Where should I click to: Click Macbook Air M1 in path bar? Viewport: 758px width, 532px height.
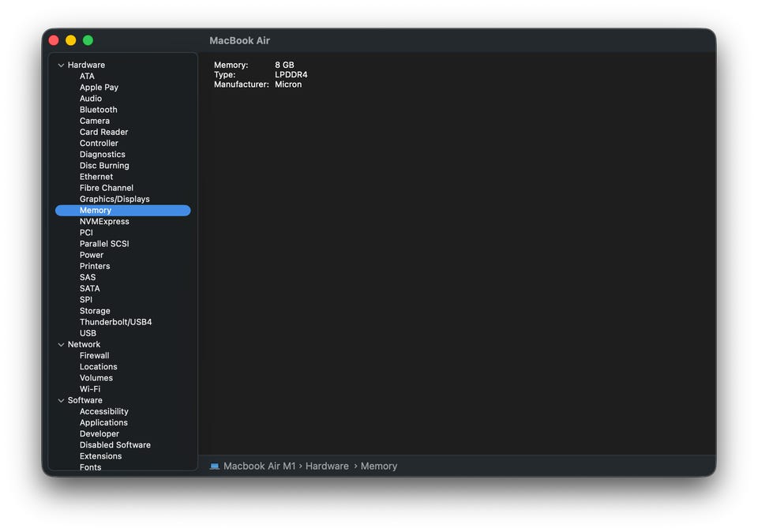click(x=259, y=466)
